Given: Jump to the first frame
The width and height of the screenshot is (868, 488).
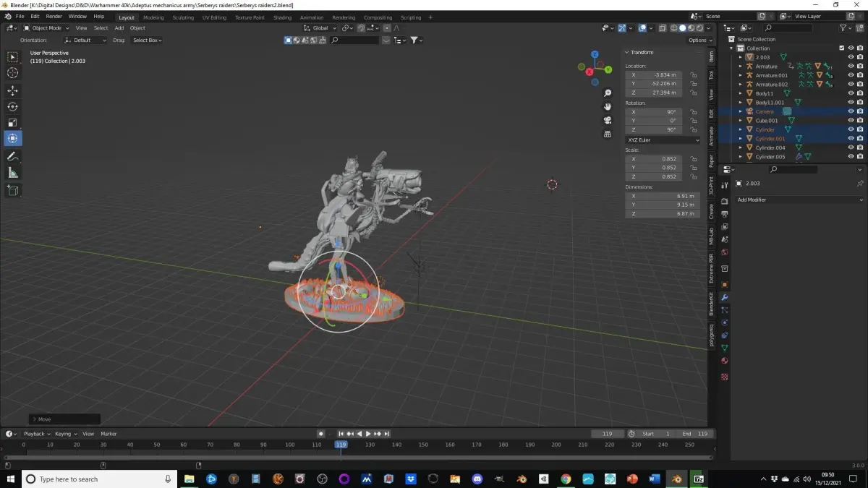Looking at the screenshot, I should coord(341,434).
